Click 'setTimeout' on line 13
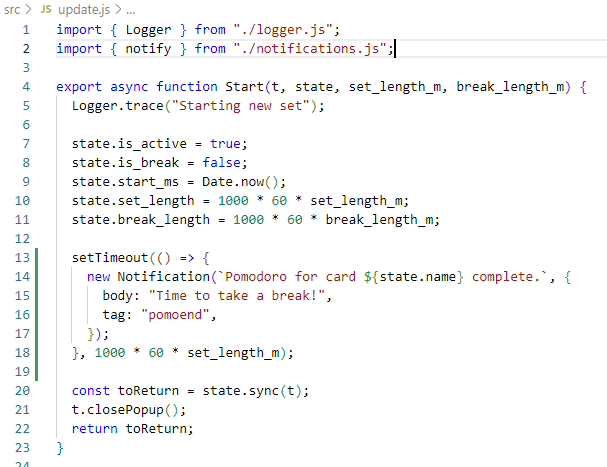 [x=110, y=258]
